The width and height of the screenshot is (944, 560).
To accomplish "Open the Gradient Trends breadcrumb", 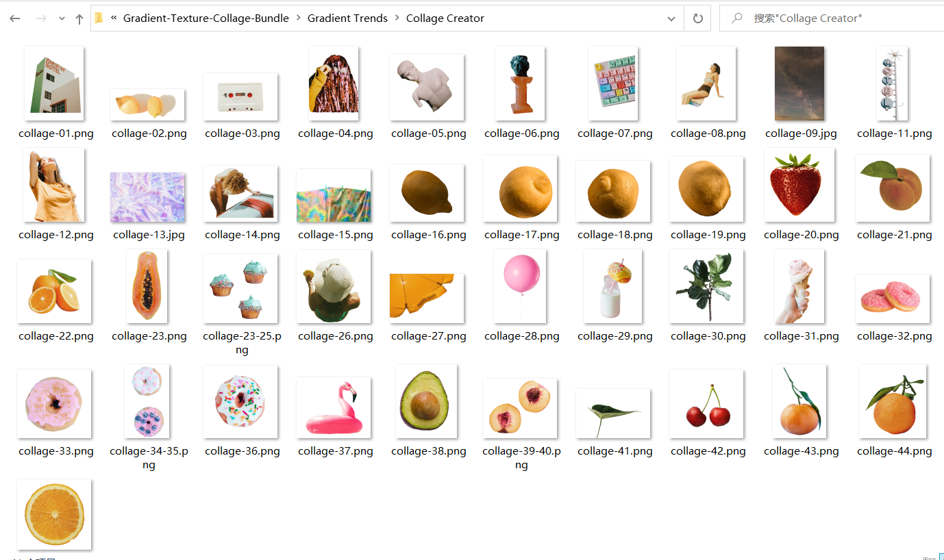I will pos(347,18).
